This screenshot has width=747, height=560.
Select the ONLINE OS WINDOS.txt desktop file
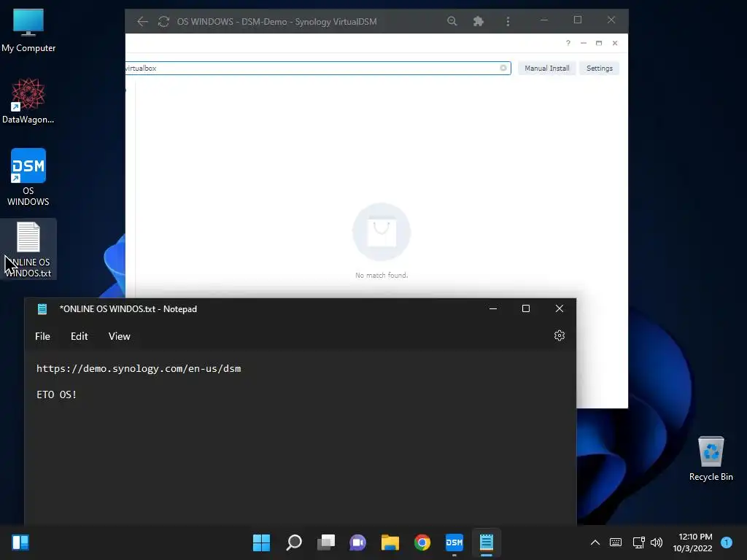tap(28, 249)
